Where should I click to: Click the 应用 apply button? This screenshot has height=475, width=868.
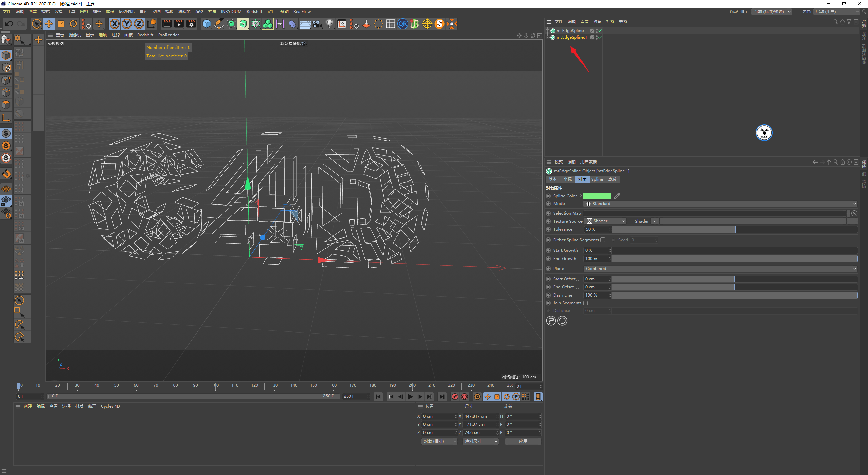pyautogui.click(x=522, y=441)
